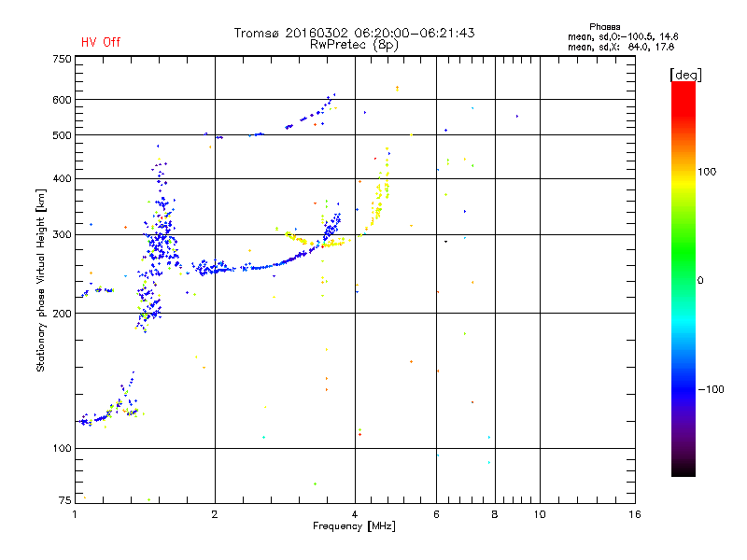Click the colorbar '100' tick label
The image size is (747, 560).
click(x=707, y=172)
